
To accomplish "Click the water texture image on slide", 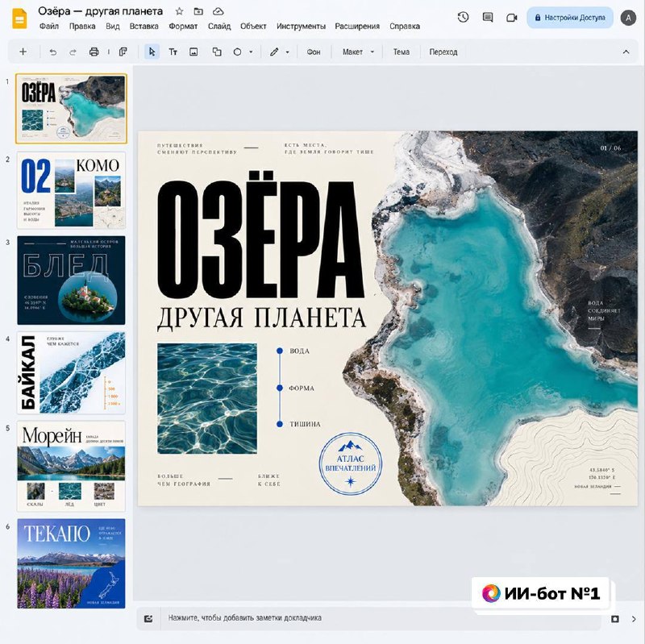I will pyautogui.click(x=207, y=398).
